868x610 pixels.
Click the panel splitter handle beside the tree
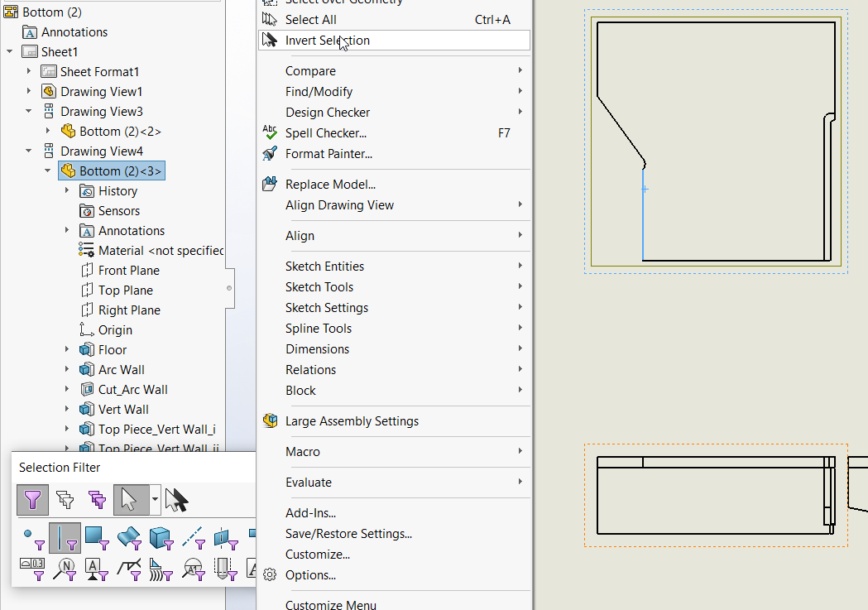pyautogui.click(x=229, y=288)
